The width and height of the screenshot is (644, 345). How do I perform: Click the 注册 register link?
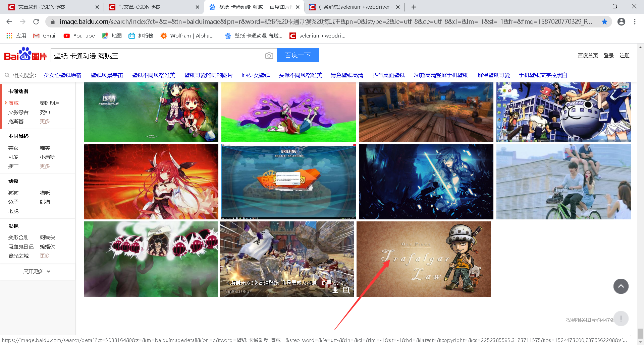[625, 56]
